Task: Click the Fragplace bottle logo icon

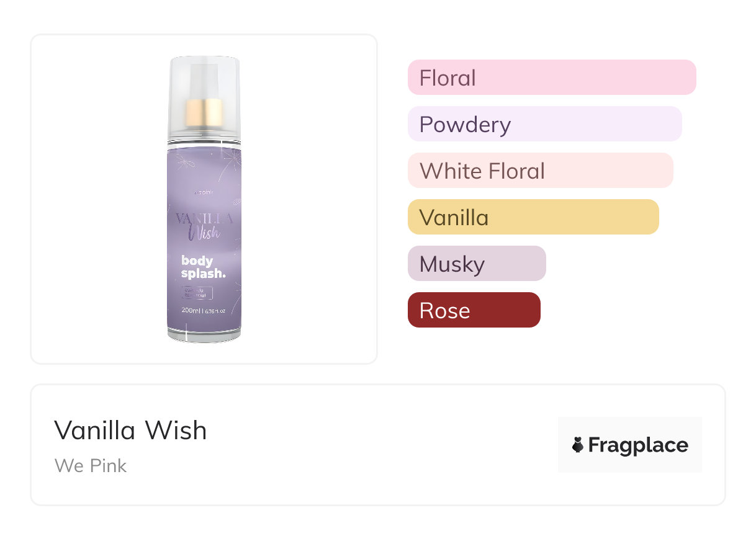Action: (578, 445)
